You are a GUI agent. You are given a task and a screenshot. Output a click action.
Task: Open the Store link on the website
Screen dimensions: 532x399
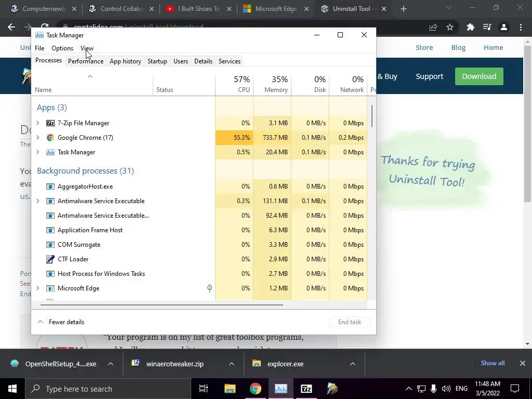424,47
